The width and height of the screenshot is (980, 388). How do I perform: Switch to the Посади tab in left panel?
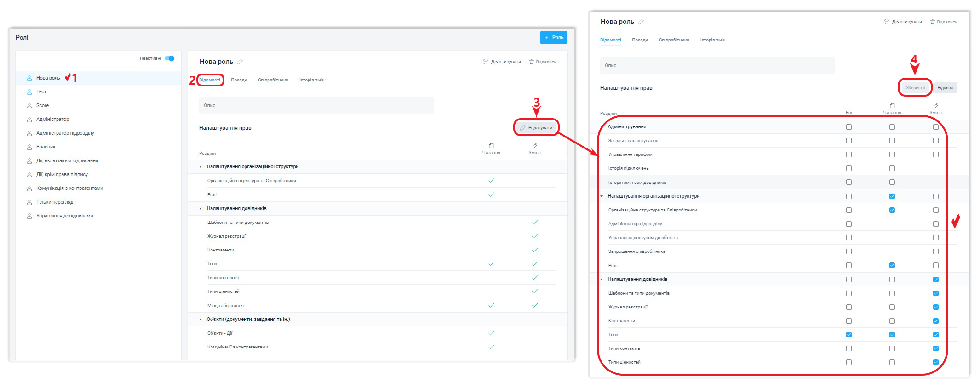point(239,80)
